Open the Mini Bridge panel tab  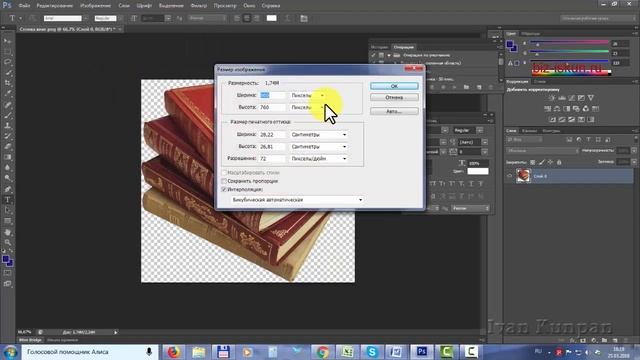click(30, 340)
